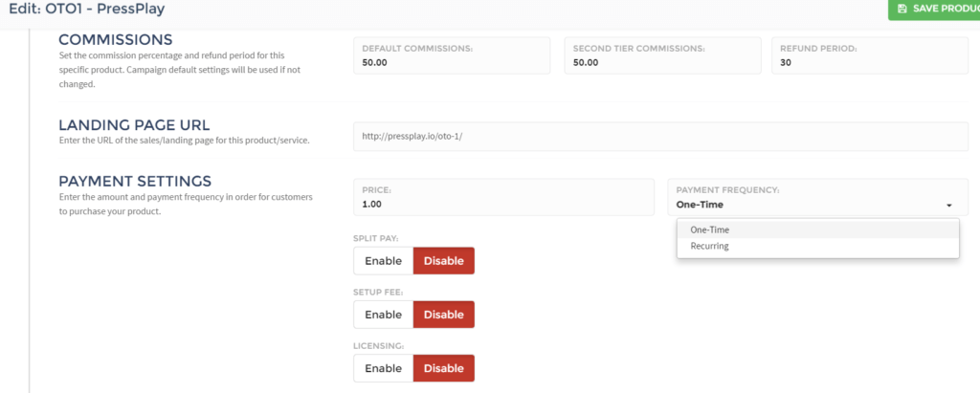Enable the Setup Fee option
Screen dimensions: 980x393
click(x=383, y=315)
